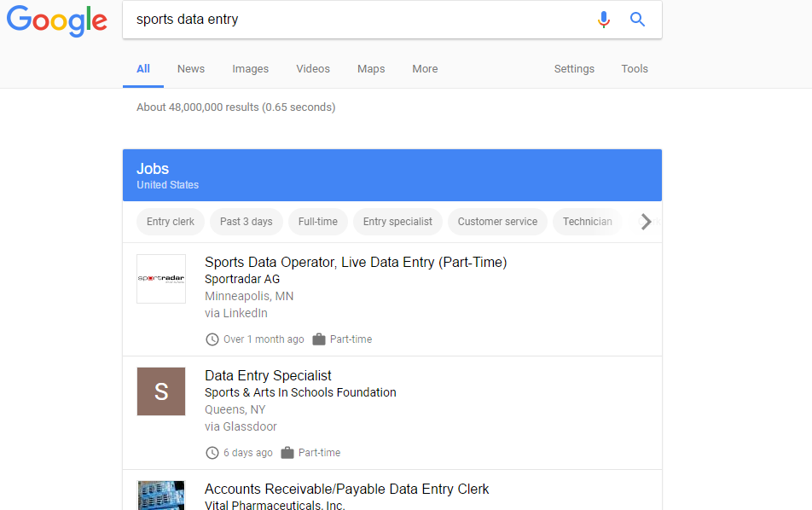The height and width of the screenshot is (510, 812).
Task: Click briefcase icon in Data Entry Specialist listing
Action: click(287, 453)
